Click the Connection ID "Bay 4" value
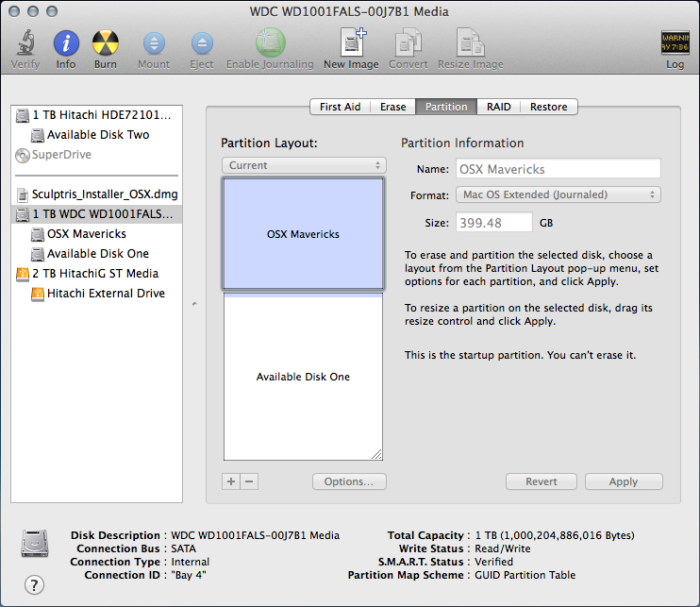 tap(189, 575)
